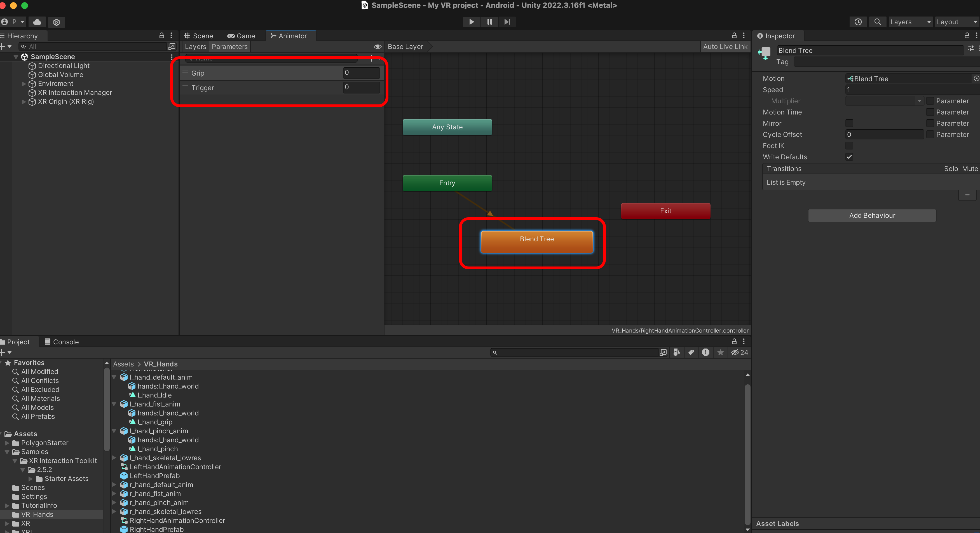
Task: Open the cloud services icon
Action: (37, 22)
